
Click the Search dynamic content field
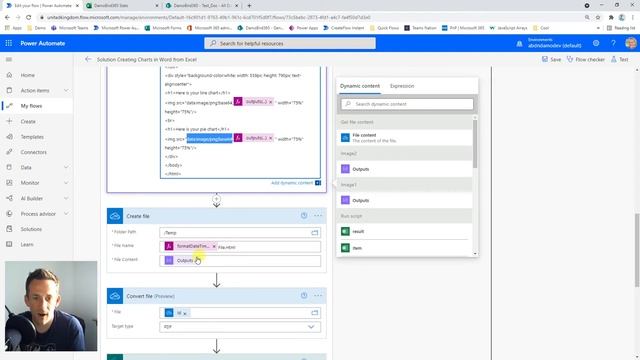coord(407,104)
